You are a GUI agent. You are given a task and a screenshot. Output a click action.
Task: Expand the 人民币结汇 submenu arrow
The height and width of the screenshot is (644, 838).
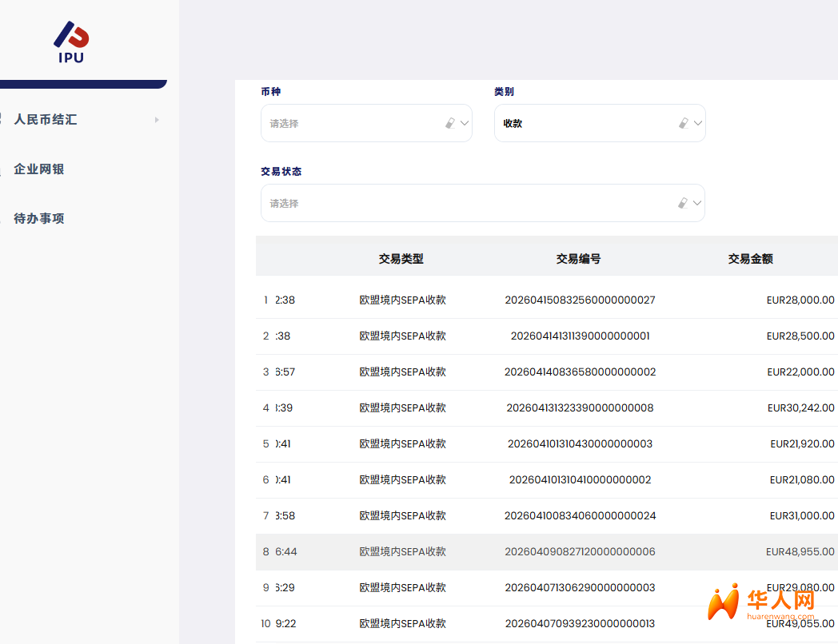pos(157,120)
